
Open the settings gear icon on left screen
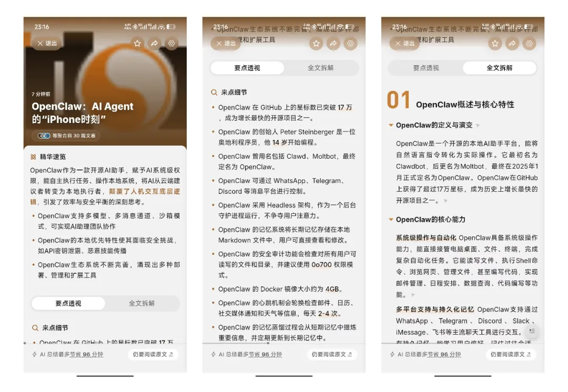point(171,44)
